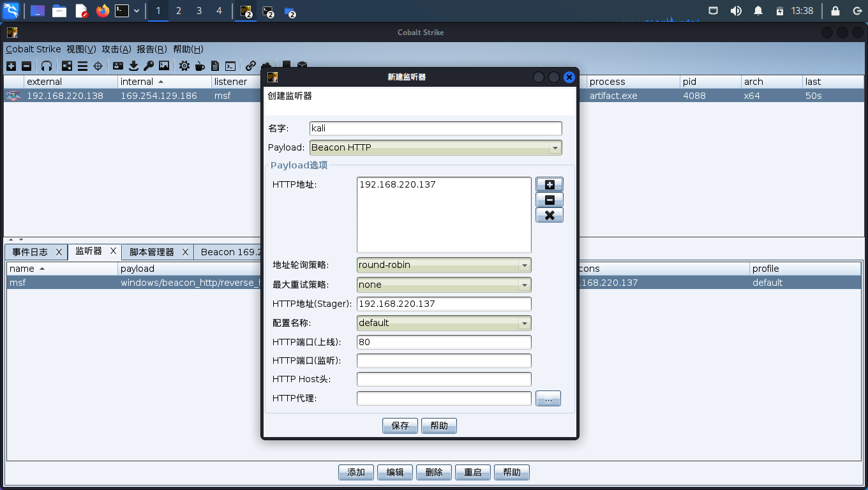This screenshot has width=868, height=490.
Task: Open the 帮助(H) menu
Action: 188,49
